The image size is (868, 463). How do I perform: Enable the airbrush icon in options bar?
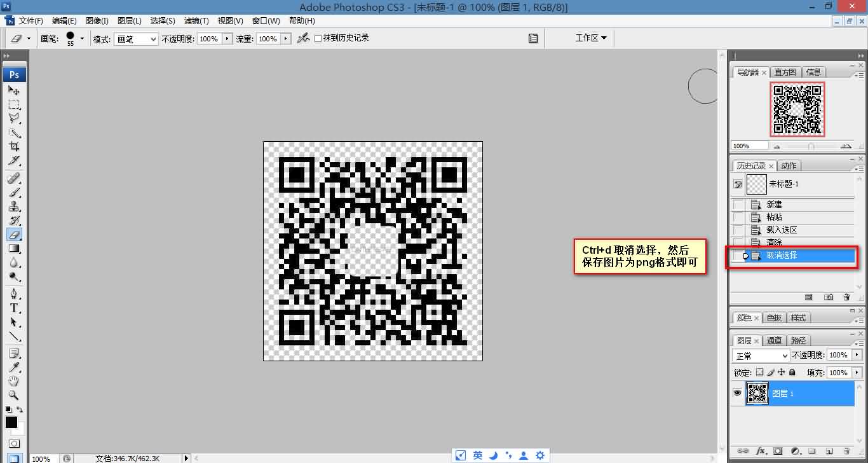pyautogui.click(x=304, y=38)
